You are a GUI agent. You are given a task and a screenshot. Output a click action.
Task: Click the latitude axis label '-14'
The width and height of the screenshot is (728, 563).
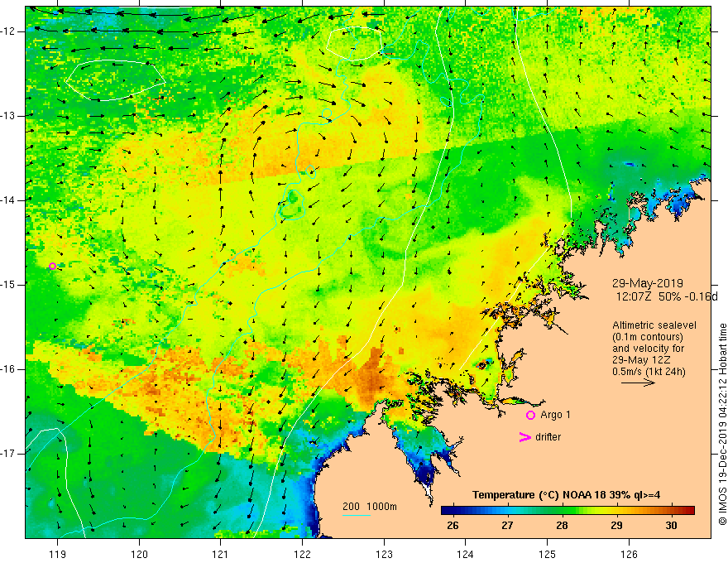(9, 200)
